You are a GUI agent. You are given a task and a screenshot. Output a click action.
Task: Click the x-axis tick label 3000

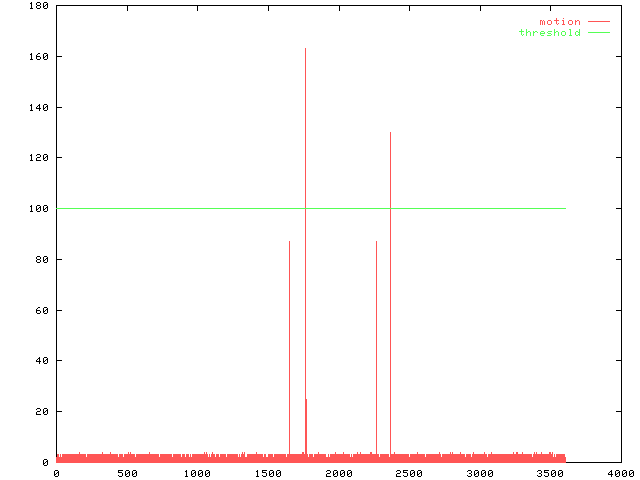480,473
